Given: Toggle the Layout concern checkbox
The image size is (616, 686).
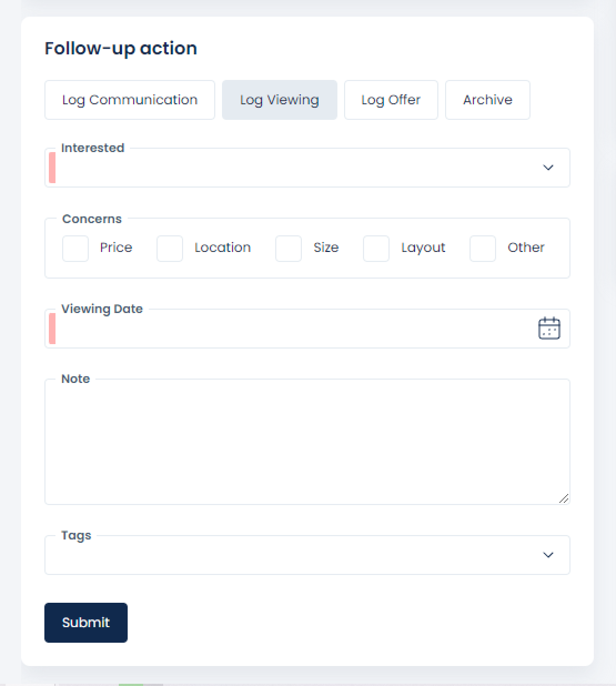Looking at the screenshot, I should tap(376, 248).
